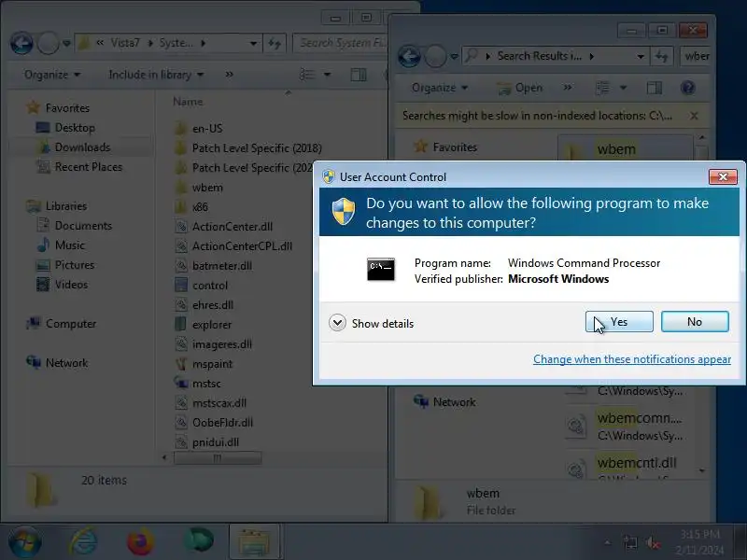Go back in System Files explorer window
The width and height of the screenshot is (747, 560).
tap(21, 43)
